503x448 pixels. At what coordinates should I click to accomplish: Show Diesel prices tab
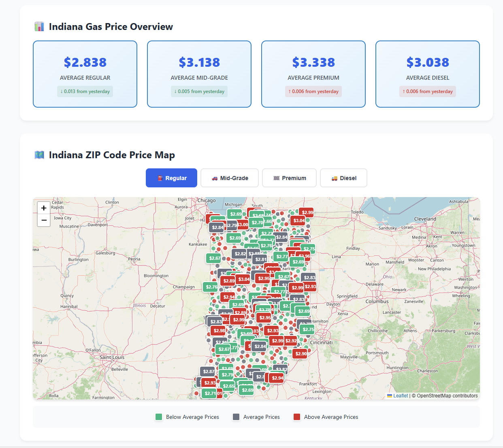pos(343,178)
